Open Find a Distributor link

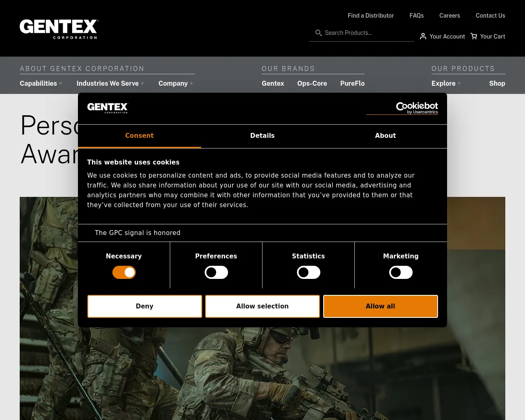371,16
